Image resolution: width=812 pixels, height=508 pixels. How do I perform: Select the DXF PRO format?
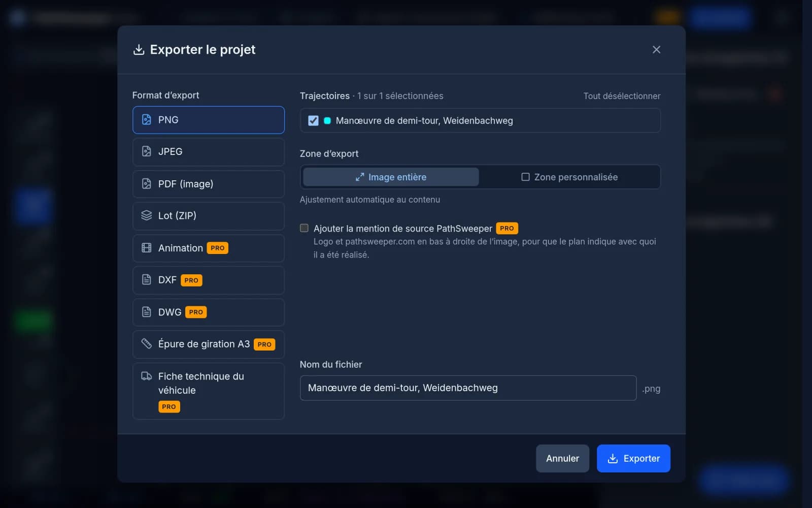point(209,280)
